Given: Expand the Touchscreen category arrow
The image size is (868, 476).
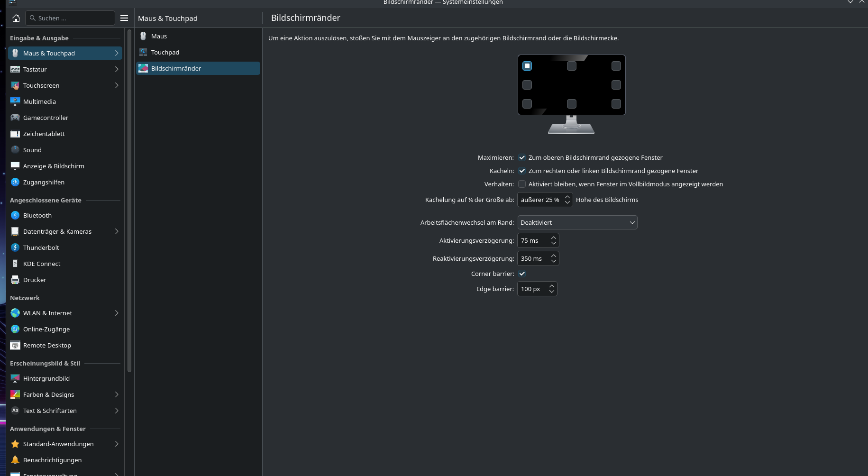Looking at the screenshot, I should click(x=117, y=85).
